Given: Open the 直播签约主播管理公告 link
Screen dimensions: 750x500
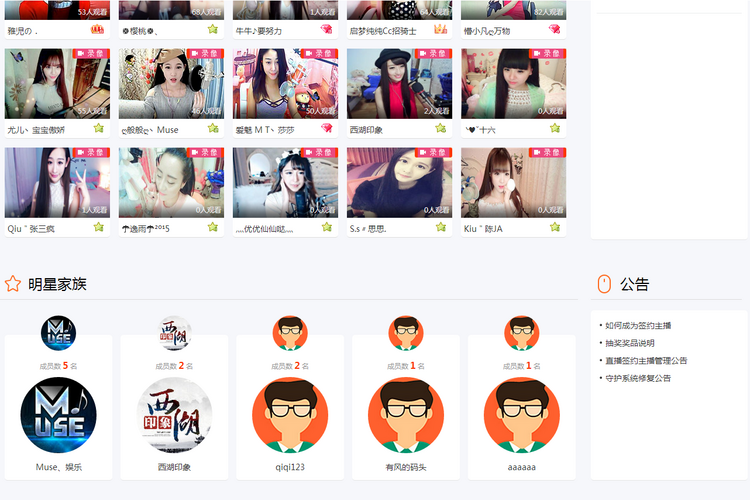Looking at the screenshot, I should pyautogui.click(x=646, y=361).
